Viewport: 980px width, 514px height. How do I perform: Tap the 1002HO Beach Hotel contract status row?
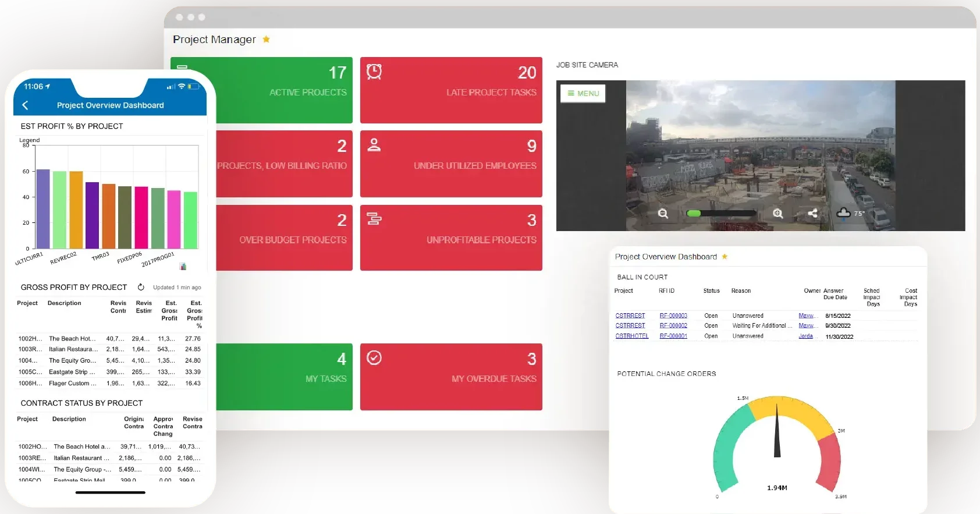109,446
